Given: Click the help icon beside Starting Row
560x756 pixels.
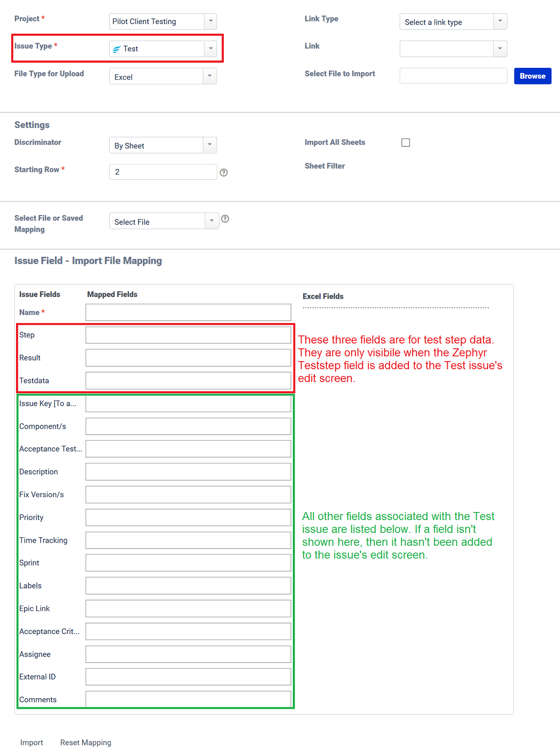Looking at the screenshot, I should pyautogui.click(x=224, y=172).
